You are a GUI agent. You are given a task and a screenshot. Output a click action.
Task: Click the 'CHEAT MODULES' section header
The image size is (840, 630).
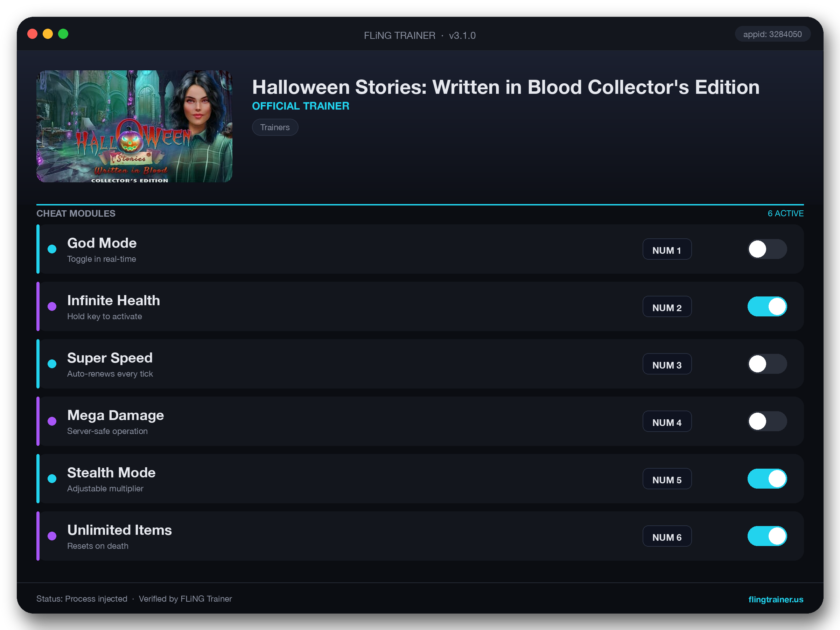(x=76, y=213)
